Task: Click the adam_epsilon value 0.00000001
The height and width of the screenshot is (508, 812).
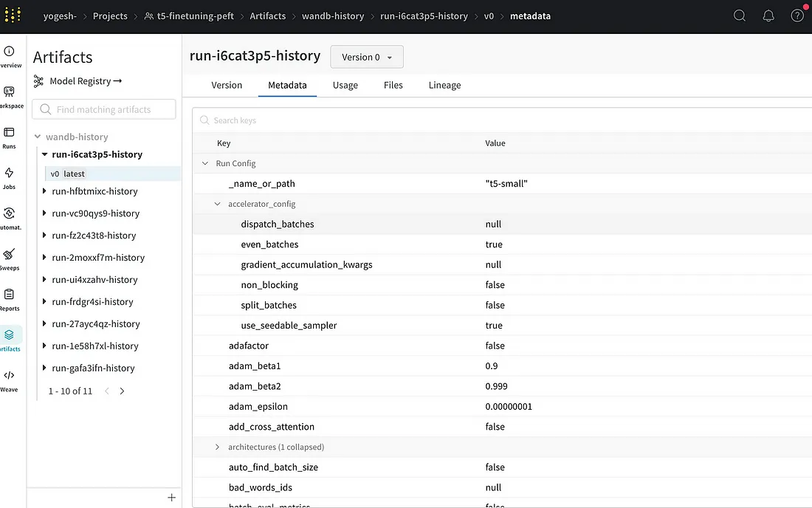Action: (509, 407)
